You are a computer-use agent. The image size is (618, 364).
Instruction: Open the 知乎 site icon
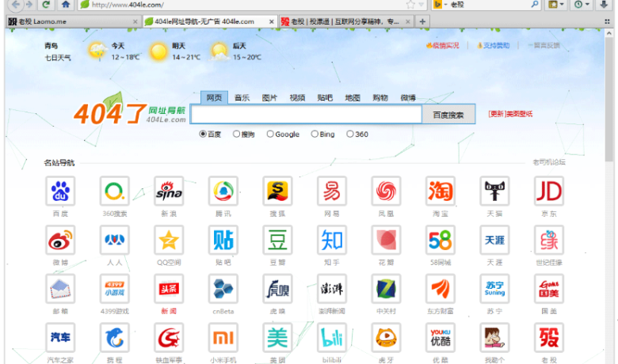pos(332,240)
